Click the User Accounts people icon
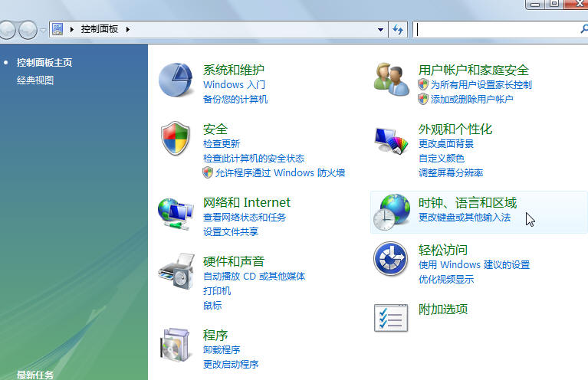 tap(392, 80)
